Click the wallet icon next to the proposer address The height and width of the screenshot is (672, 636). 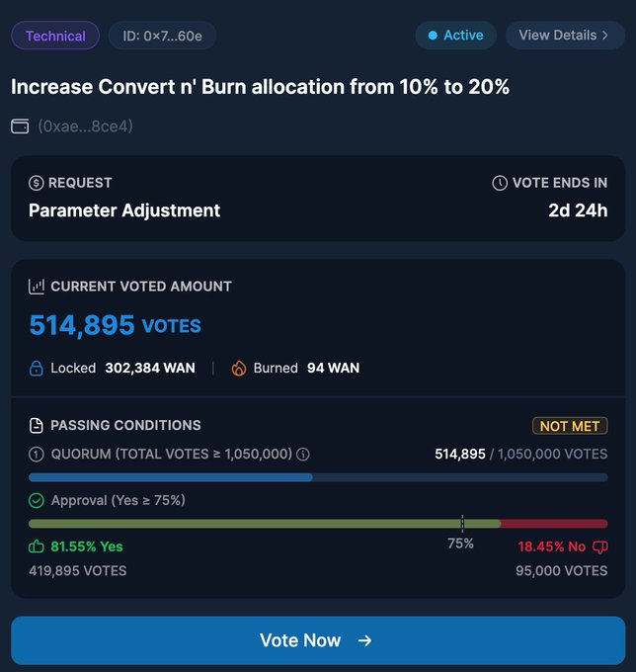pyautogui.click(x=20, y=126)
